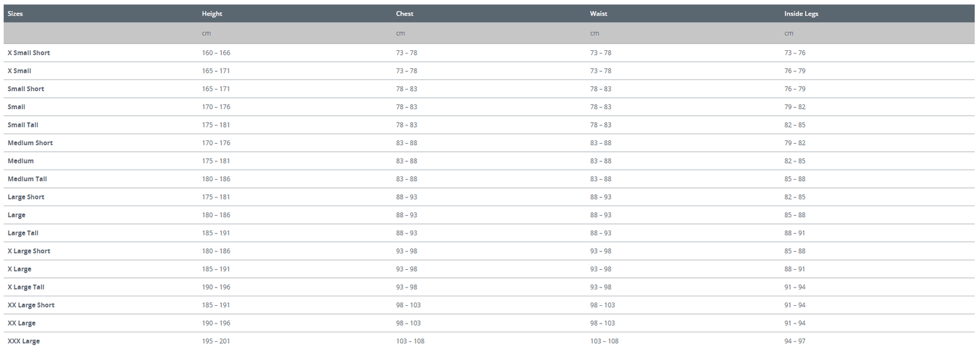The height and width of the screenshot is (354, 980).
Task: Click the Medium Tall row label
Action: coord(27,179)
